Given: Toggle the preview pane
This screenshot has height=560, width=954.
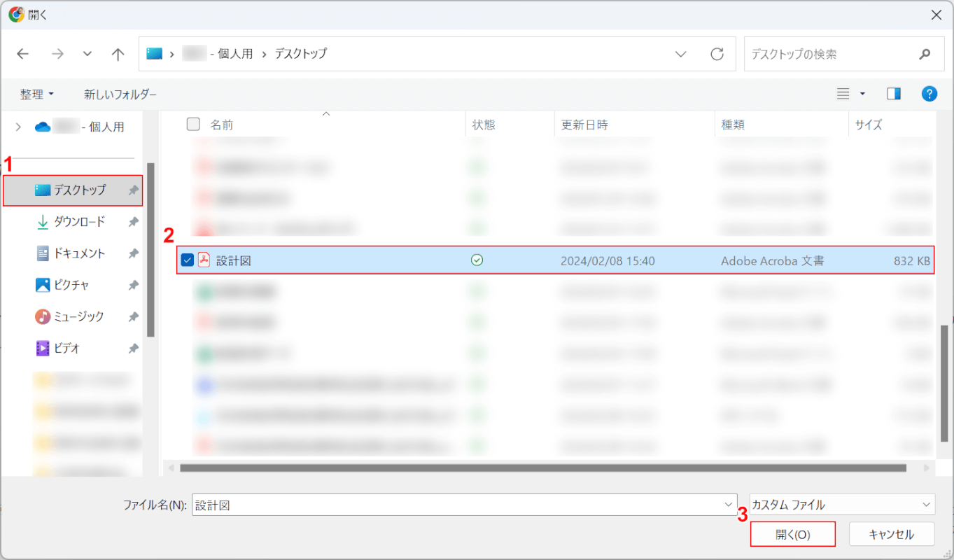Looking at the screenshot, I should 894,94.
